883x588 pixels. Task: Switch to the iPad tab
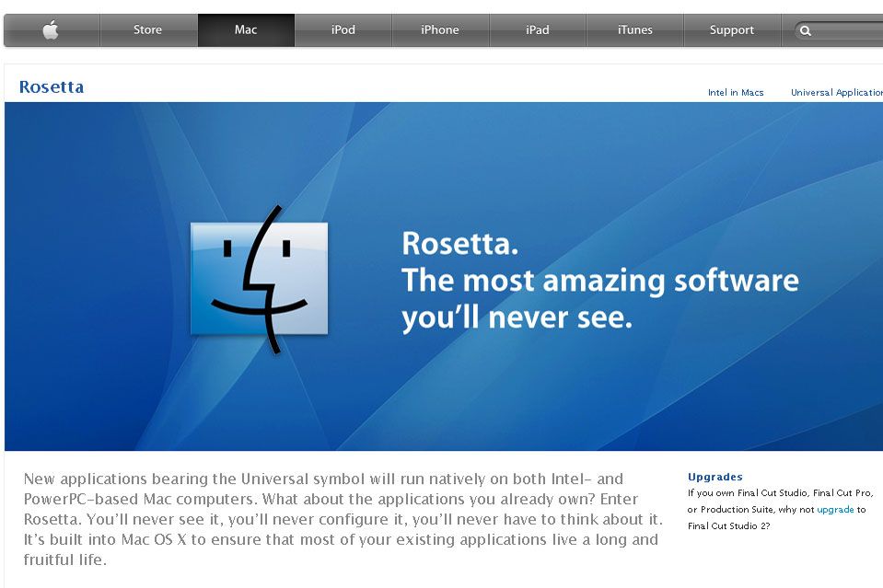pos(538,29)
